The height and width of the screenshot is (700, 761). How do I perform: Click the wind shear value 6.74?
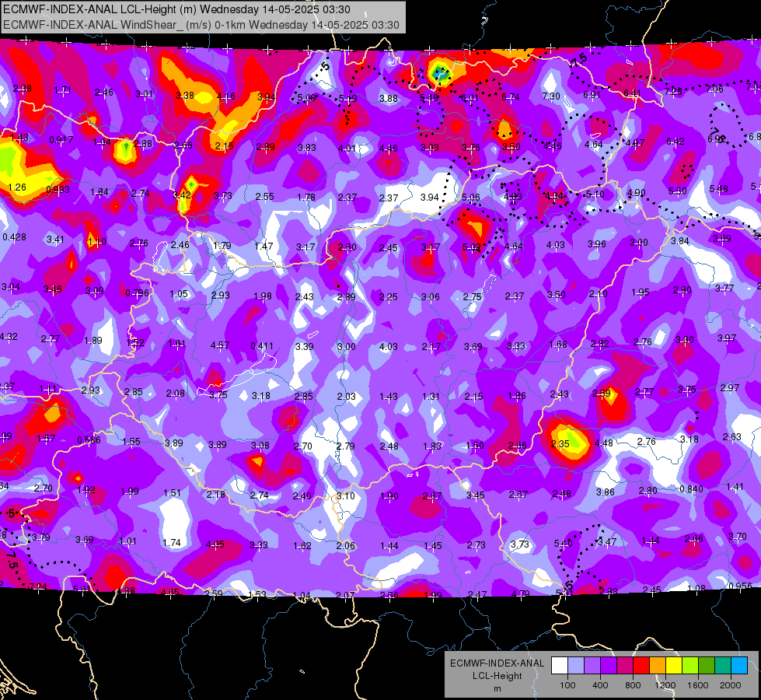tap(511, 97)
